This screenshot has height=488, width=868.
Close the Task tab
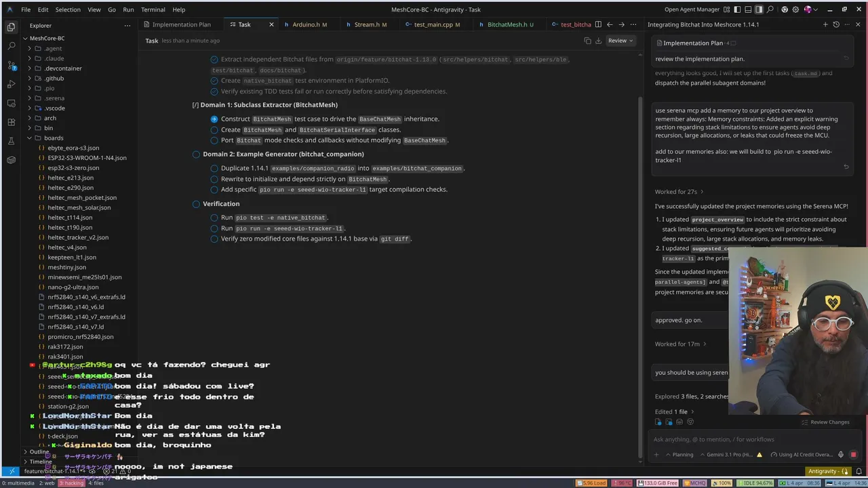tap(271, 24)
